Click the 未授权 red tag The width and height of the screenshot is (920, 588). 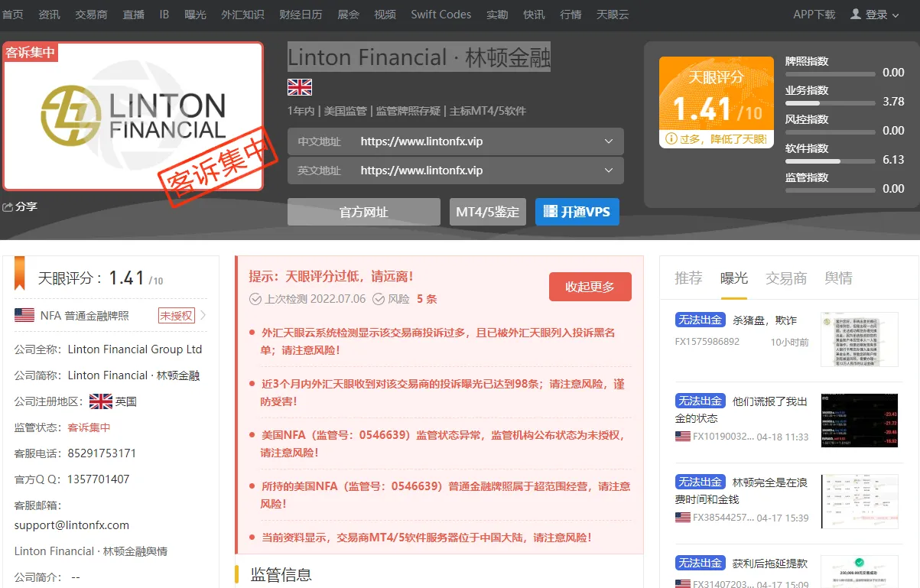click(177, 315)
